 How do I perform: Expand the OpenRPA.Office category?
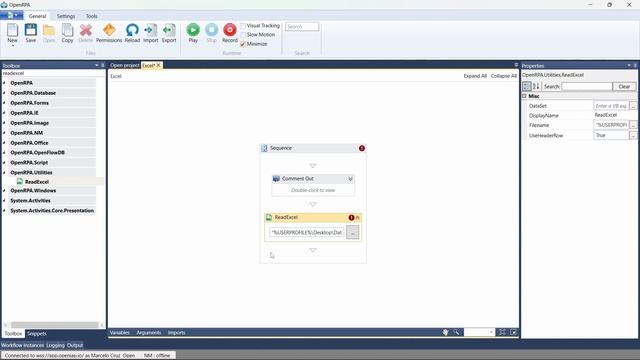(4, 143)
